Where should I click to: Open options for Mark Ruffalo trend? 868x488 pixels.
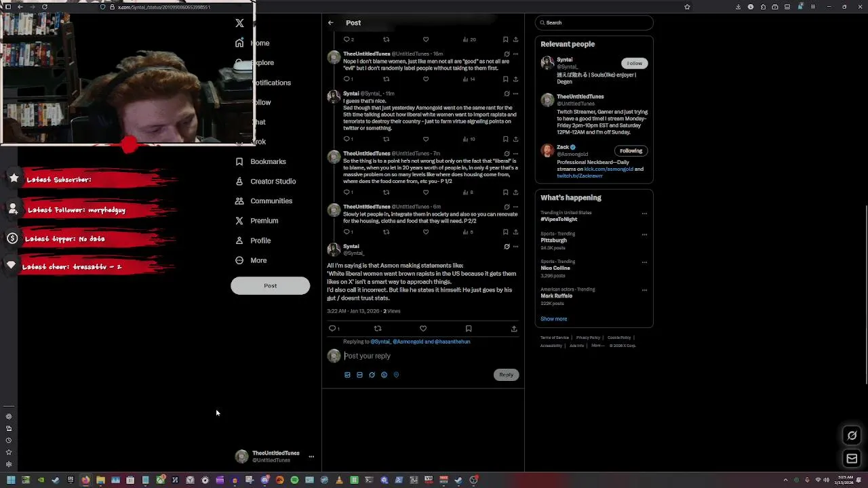pos(644,290)
